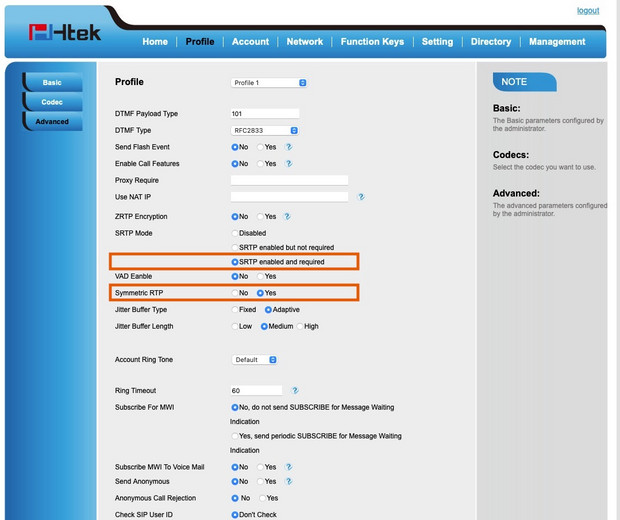Open Account Ring Tone dropdown
This screenshot has width=620, height=520.
click(255, 360)
